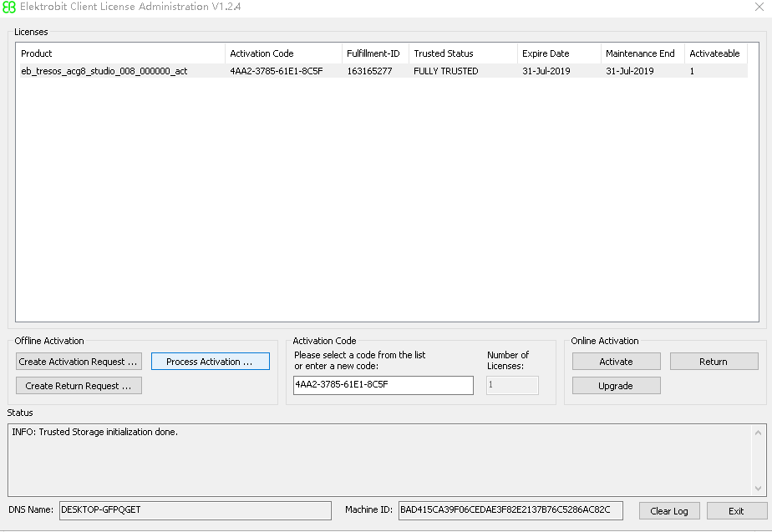This screenshot has height=532, width=772.
Task: Sort by Activation Code column header
Action: [283, 53]
